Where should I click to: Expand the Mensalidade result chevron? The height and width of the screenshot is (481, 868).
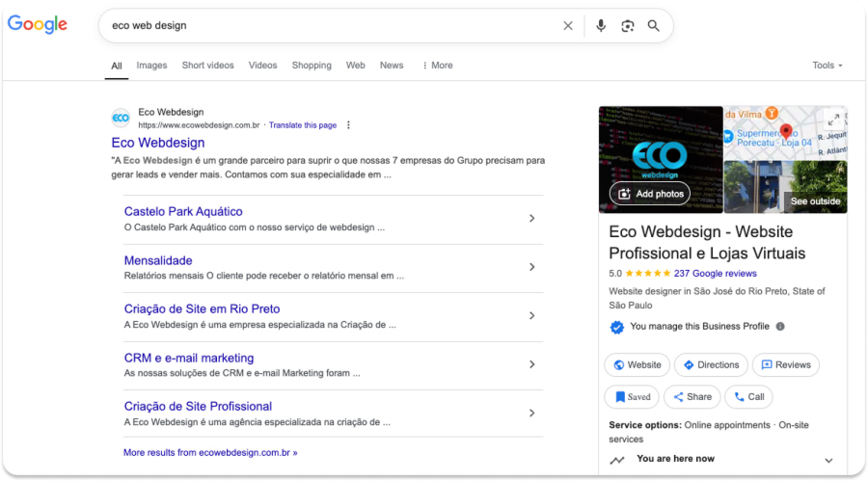coord(531,267)
